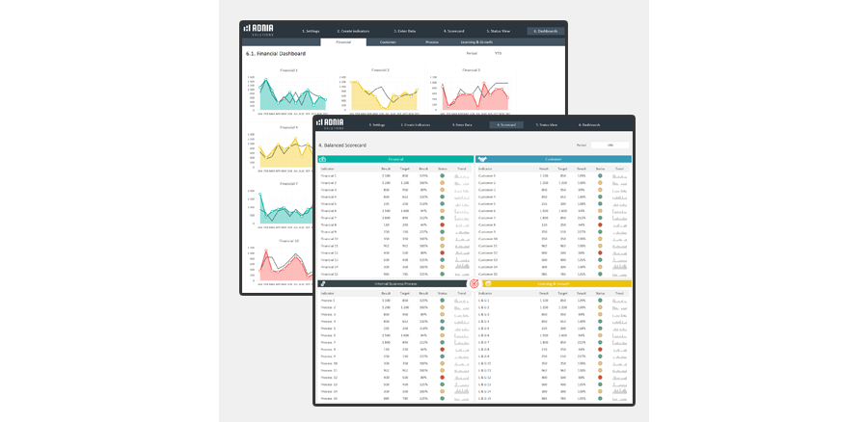
Task: Switch to the Customer dashboard sub-tab
Action: 388,42
